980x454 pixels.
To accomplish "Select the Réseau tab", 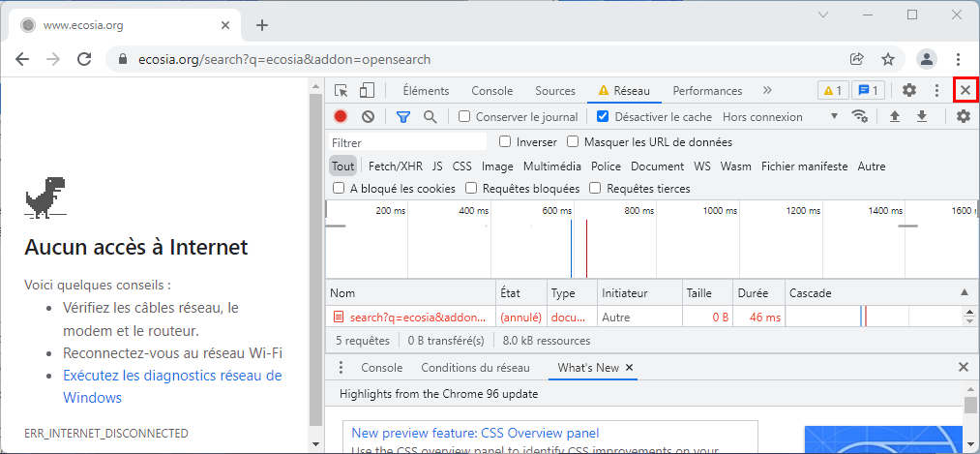I will 624,91.
